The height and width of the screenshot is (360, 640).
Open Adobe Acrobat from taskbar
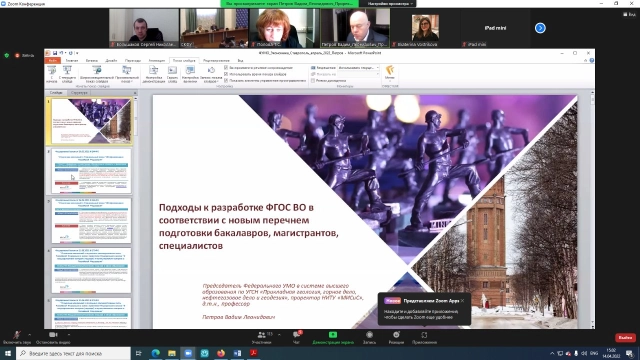[x=253, y=353]
